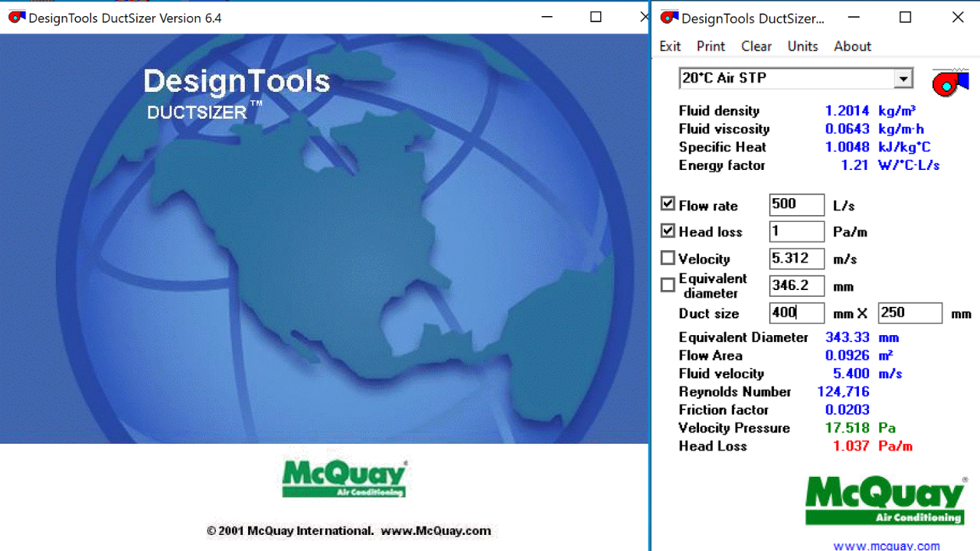The width and height of the screenshot is (980, 551).
Task: Click the DuctSizer app icon in the splash window title bar
Action: click(x=16, y=18)
